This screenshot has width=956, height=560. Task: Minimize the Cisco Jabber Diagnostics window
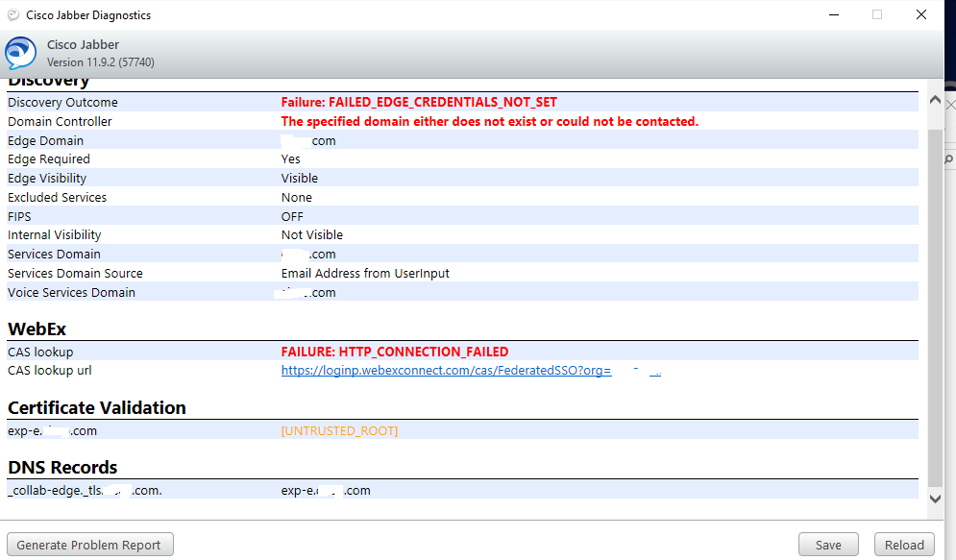point(834,14)
